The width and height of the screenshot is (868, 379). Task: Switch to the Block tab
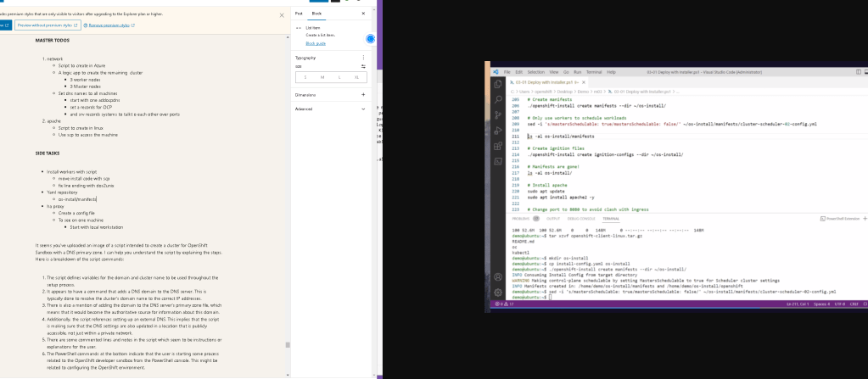click(316, 14)
